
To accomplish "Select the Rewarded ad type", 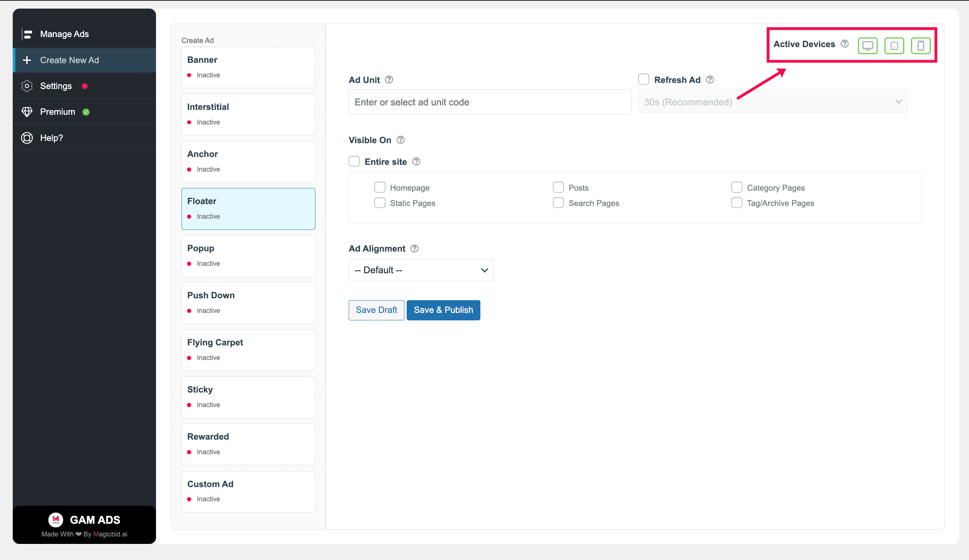I will pos(248,444).
